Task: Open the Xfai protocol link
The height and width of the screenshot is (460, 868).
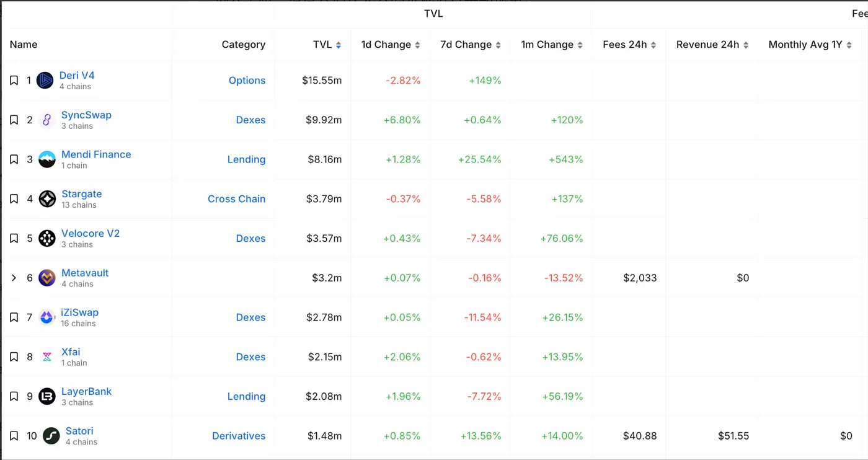Action: 71,352
